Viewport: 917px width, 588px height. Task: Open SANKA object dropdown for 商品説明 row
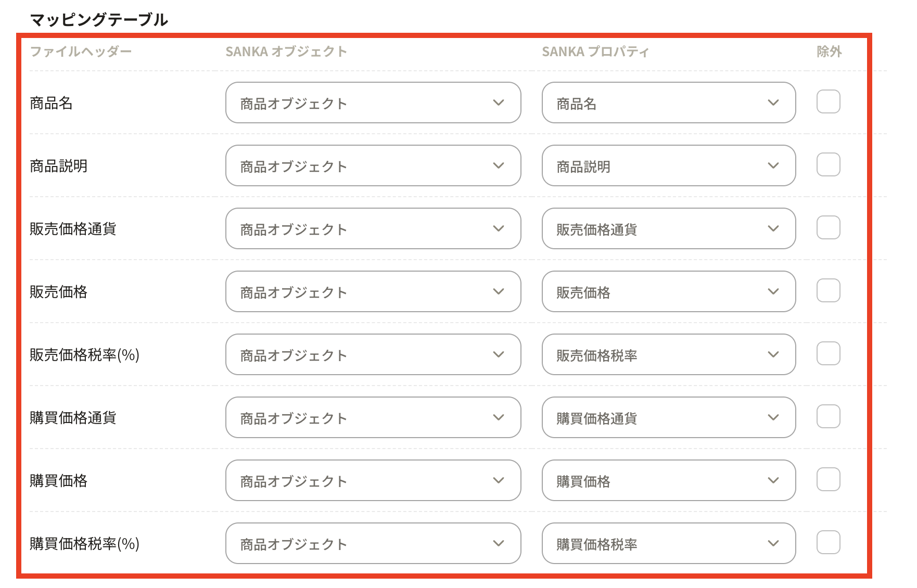373,165
